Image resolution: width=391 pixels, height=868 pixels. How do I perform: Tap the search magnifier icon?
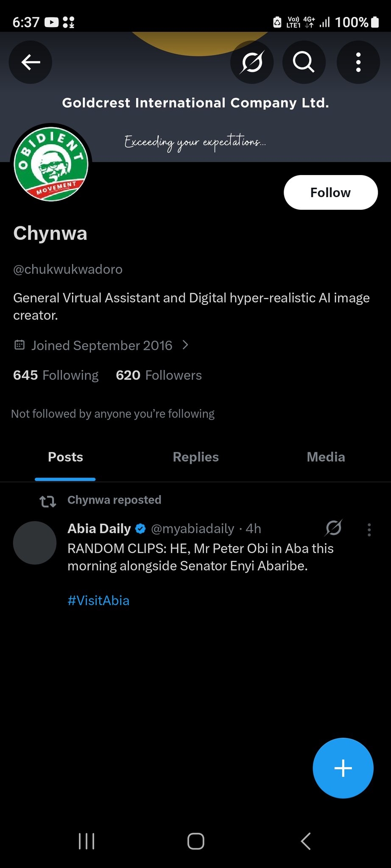pos(304,62)
